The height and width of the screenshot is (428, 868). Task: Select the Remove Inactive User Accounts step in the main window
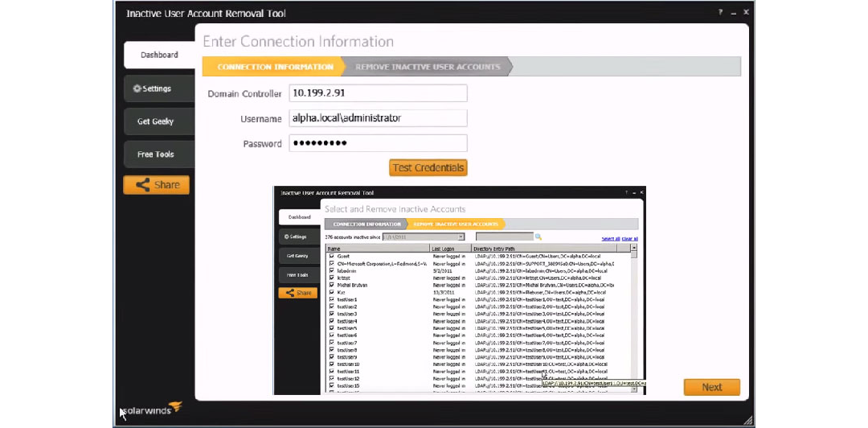pos(428,67)
